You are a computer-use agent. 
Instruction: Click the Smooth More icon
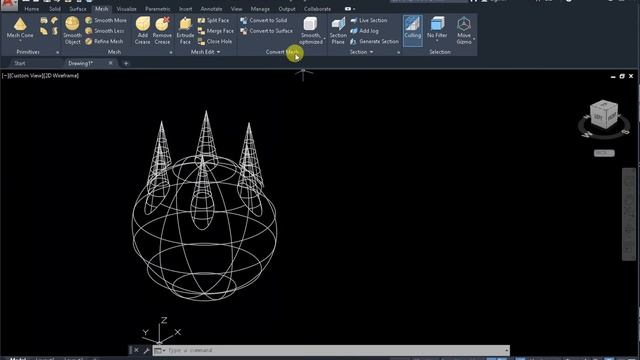tap(89, 20)
